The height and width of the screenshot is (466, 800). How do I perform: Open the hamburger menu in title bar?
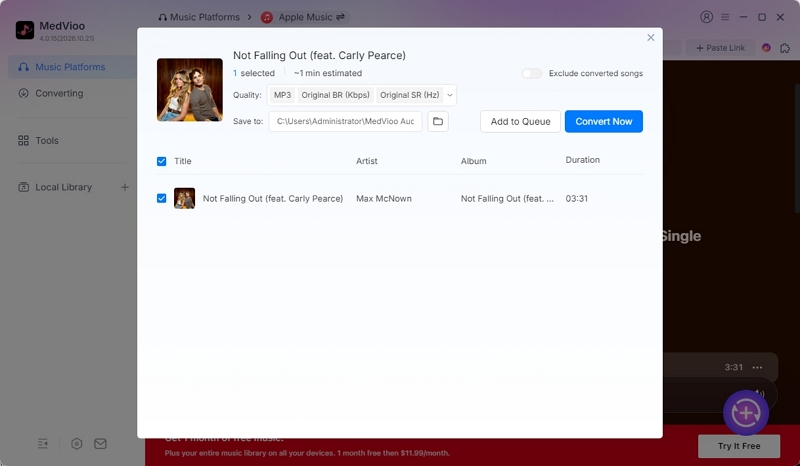click(725, 17)
